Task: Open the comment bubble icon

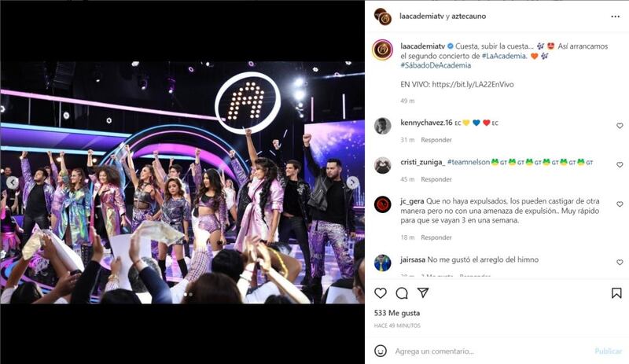Action: (x=402, y=293)
